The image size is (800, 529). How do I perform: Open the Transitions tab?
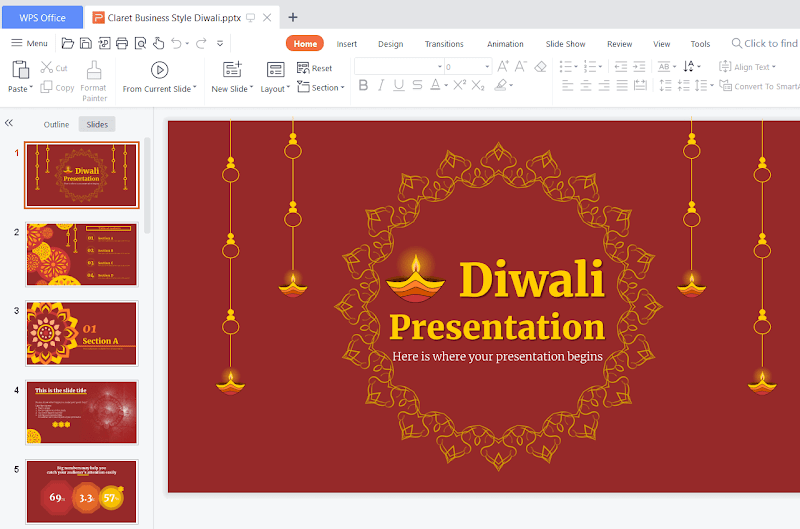click(x=444, y=44)
